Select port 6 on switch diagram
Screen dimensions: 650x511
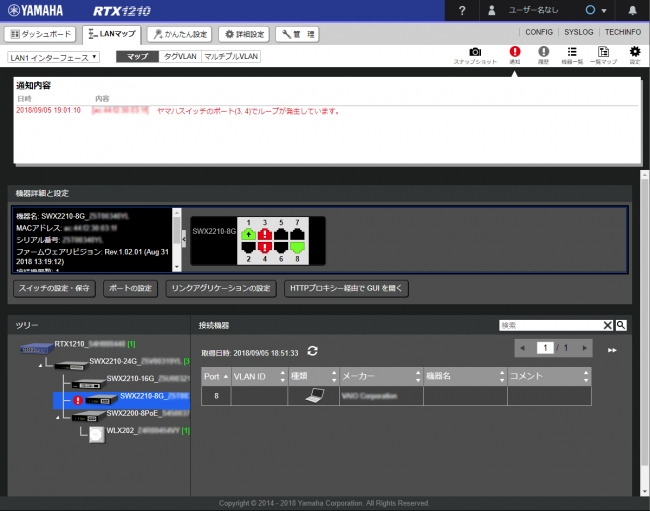pos(281,247)
